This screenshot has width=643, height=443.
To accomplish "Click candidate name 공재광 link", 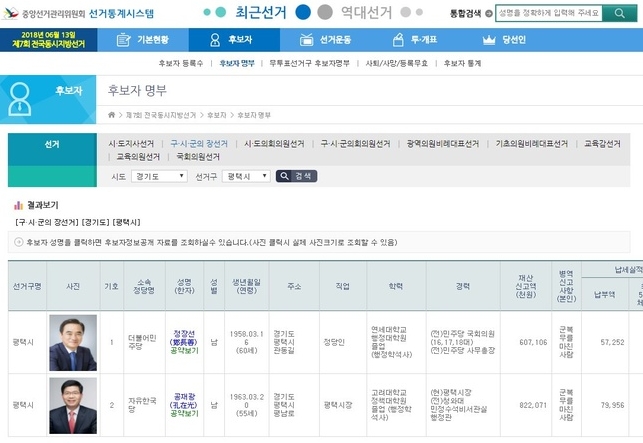I will tap(185, 396).
